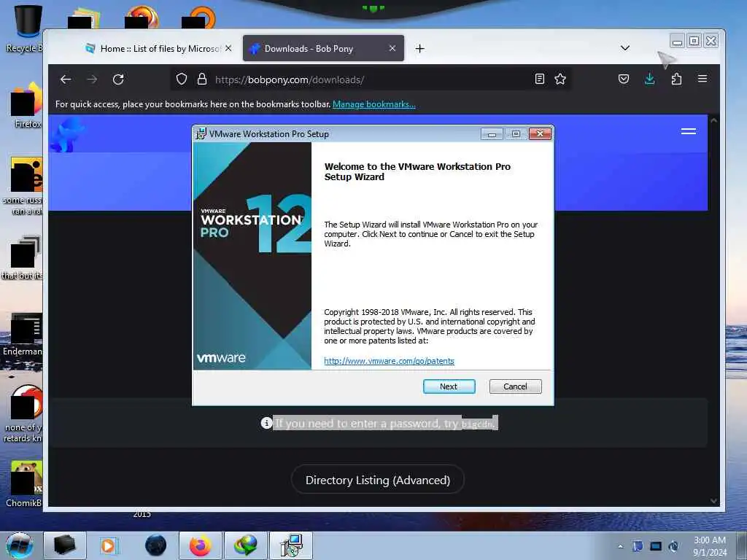Open Directory Listing (Advanced) button
Viewport: 747px width, 560px height.
tap(377, 480)
